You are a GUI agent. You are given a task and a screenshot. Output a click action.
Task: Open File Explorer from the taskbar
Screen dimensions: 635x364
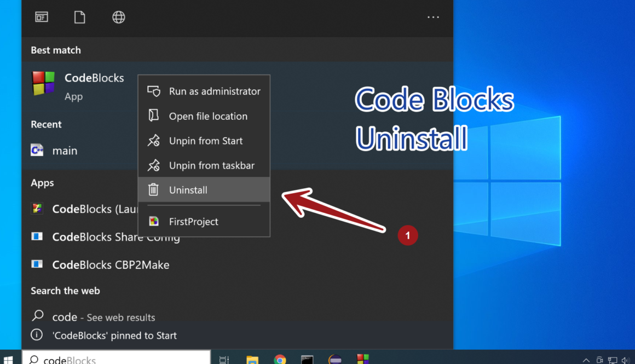(252, 360)
